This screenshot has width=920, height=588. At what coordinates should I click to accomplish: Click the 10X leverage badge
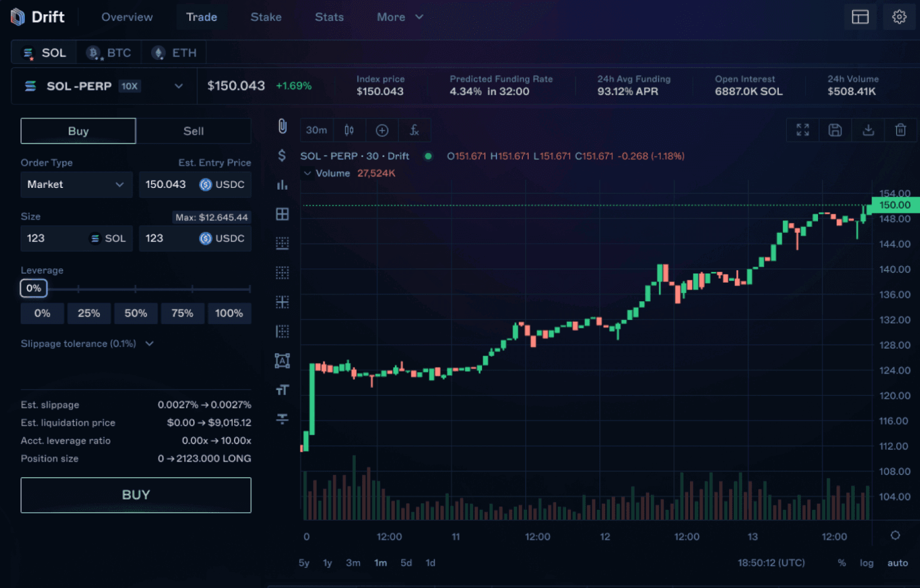pyautogui.click(x=129, y=86)
